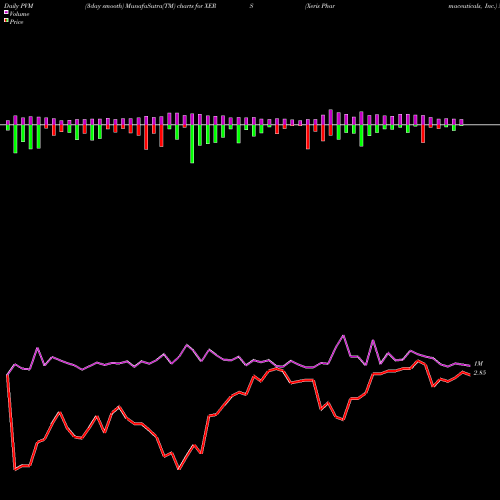Click the green-red Price legend swatch
This screenshot has width=500, height=500.
[x=6, y=20]
